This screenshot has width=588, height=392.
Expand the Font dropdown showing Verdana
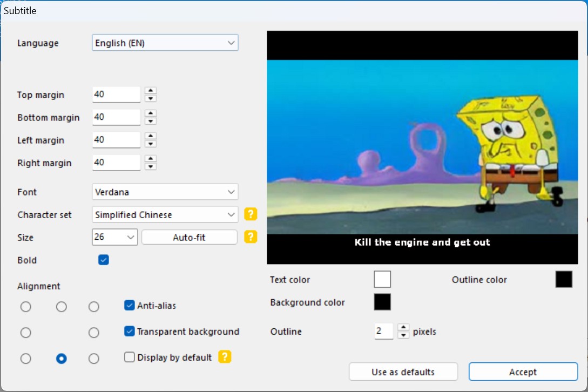[165, 192]
